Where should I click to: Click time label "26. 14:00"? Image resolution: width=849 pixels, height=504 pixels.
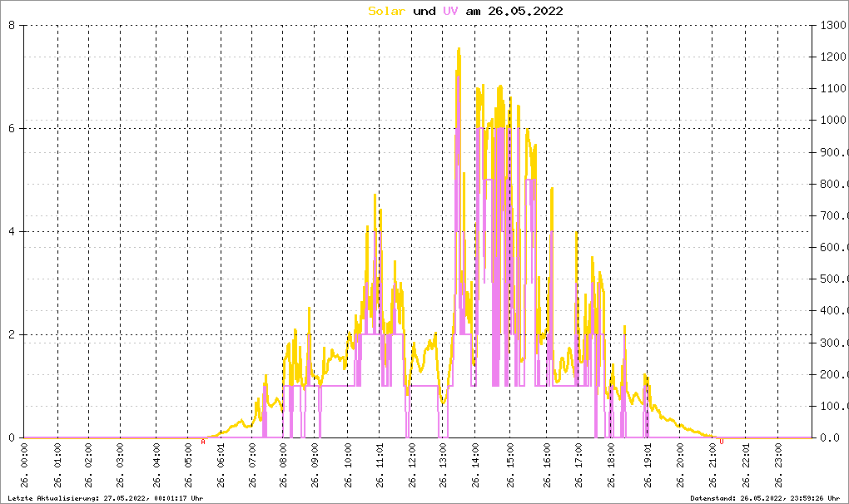point(475,465)
